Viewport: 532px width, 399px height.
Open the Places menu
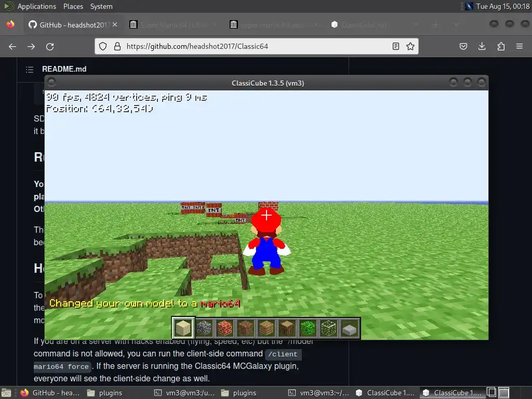[x=73, y=6]
